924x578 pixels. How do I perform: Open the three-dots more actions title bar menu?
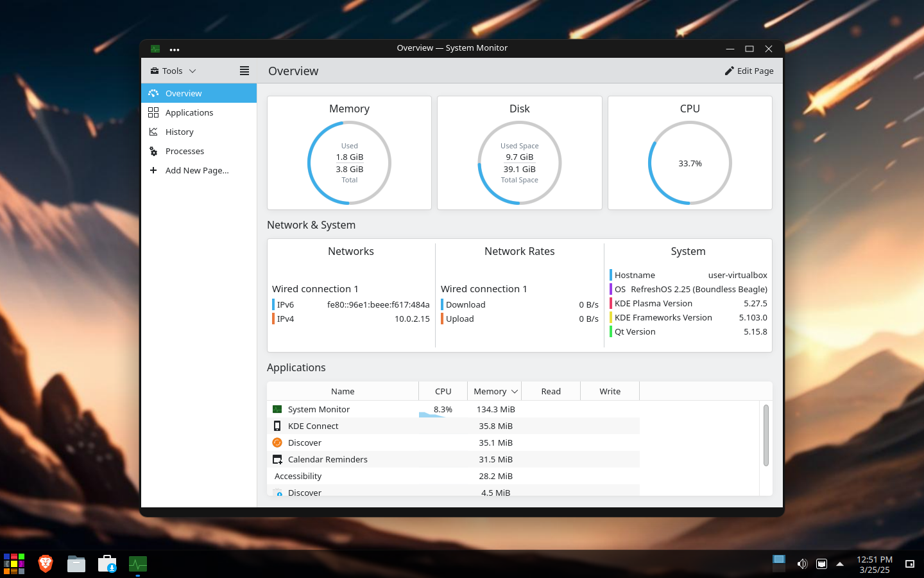coord(175,49)
